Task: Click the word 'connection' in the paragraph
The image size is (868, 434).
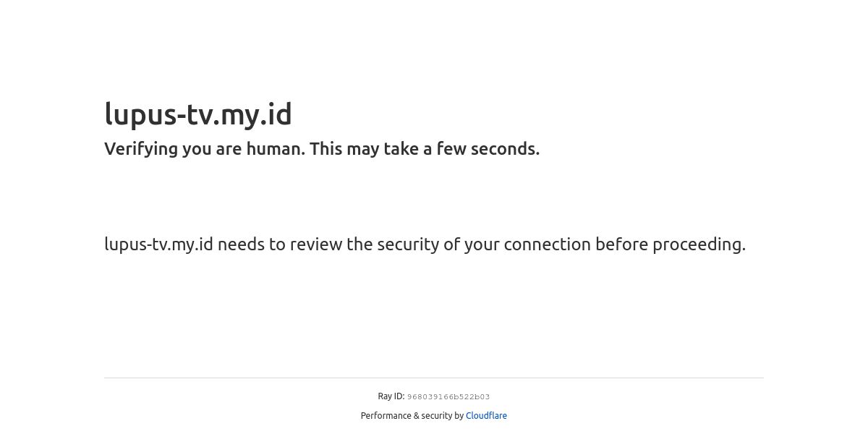Action: click(x=548, y=244)
